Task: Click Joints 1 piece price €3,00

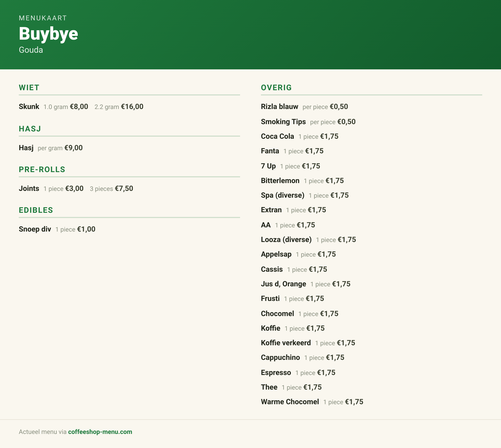Action: pos(74,189)
